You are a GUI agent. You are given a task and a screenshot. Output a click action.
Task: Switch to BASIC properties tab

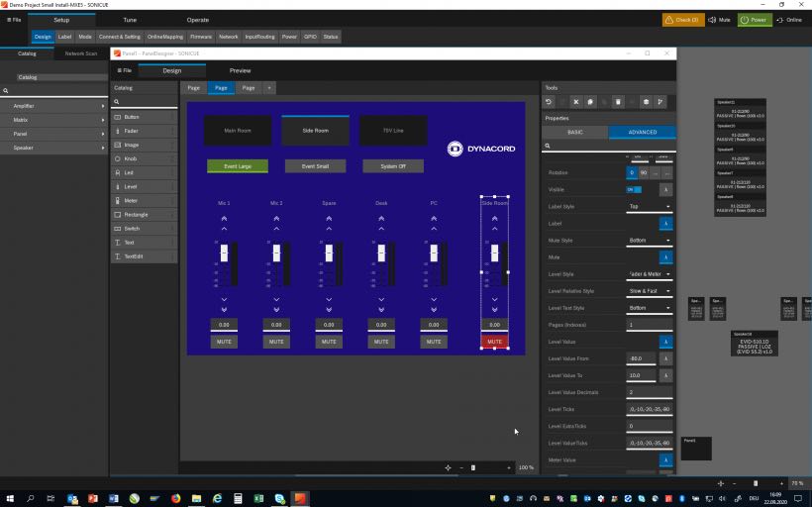coord(574,132)
